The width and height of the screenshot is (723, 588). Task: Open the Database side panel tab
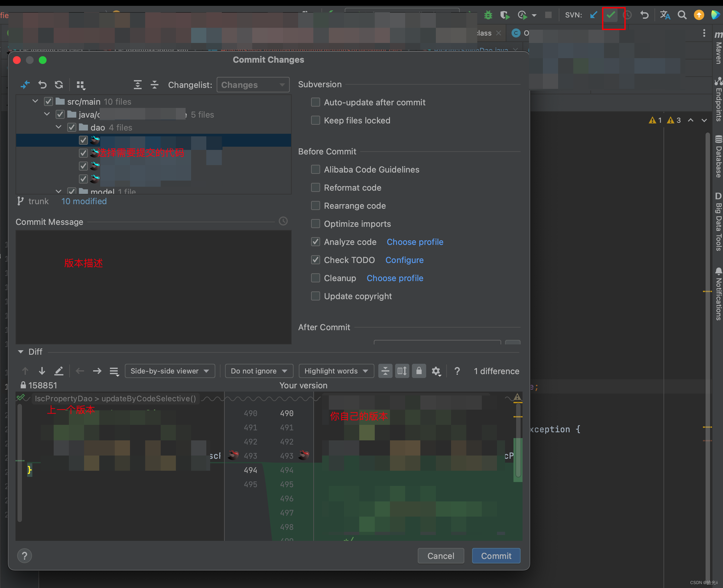[718, 156]
